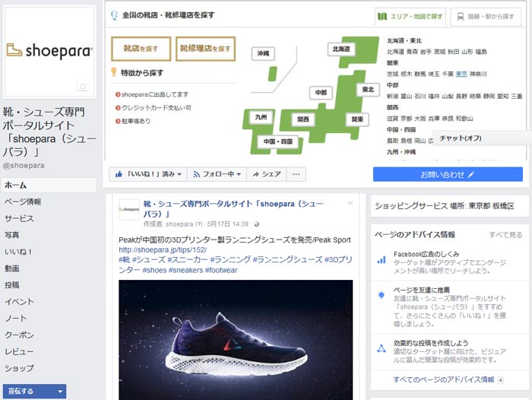
Task: Click the globe privacy icon on post
Action: (x=257, y=224)
